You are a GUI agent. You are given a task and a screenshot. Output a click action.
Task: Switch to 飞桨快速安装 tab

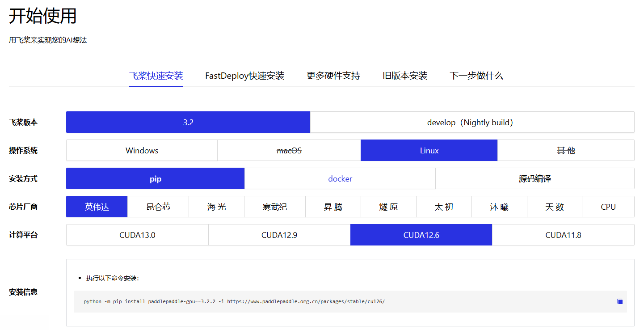pos(156,76)
